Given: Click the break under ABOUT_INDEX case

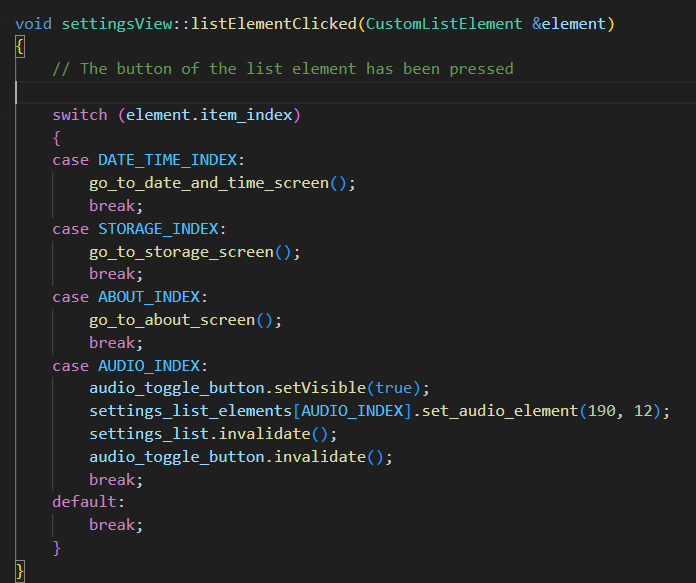Looking at the screenshot, I should pos(112,343).
